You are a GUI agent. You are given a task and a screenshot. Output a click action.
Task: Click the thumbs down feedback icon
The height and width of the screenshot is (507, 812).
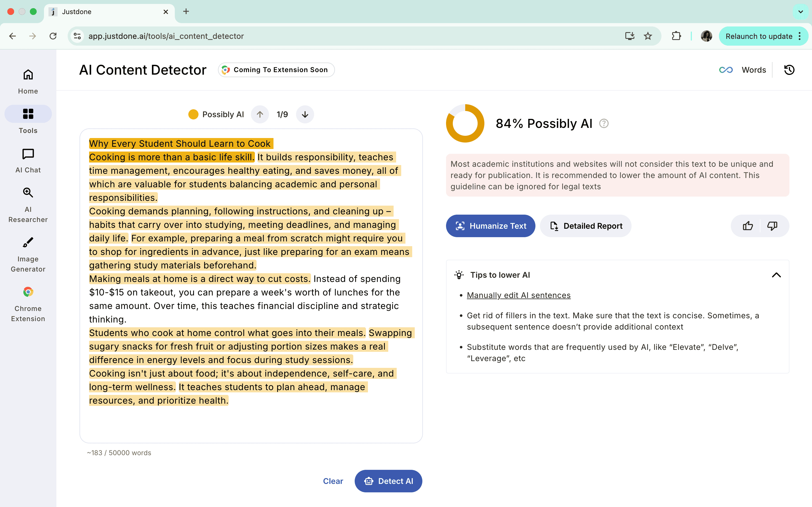click(772, 226)
